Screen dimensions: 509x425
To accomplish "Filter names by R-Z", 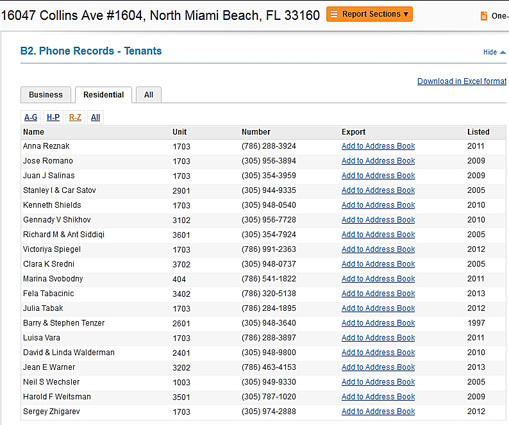I will coord(75,117).
